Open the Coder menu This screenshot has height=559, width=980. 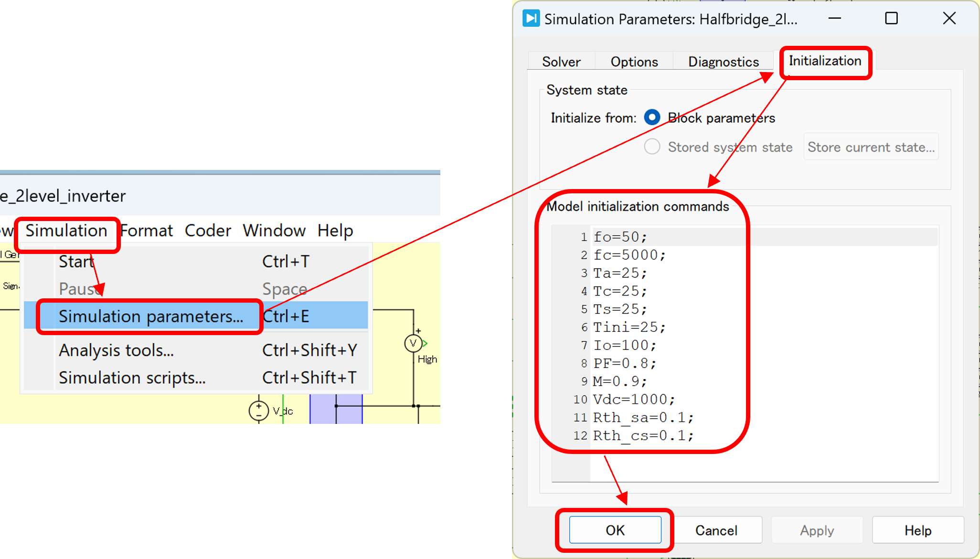tap(208, 231)
